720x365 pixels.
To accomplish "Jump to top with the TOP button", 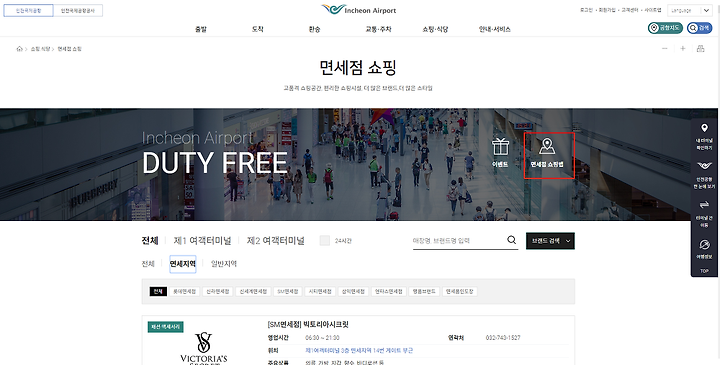I will (704, 271).
